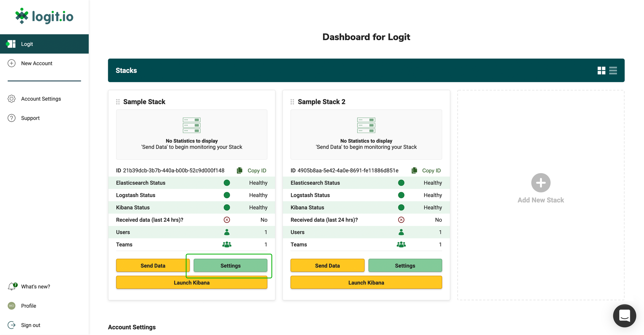
Task: Open Account Settings from sidebar
Action: pos(41,99)
